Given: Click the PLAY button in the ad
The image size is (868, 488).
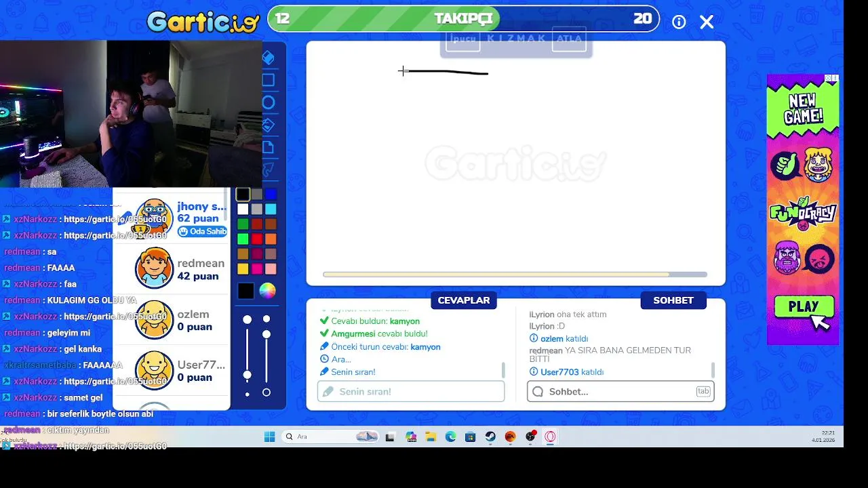Looking at the screenshot, I should 803,307.
